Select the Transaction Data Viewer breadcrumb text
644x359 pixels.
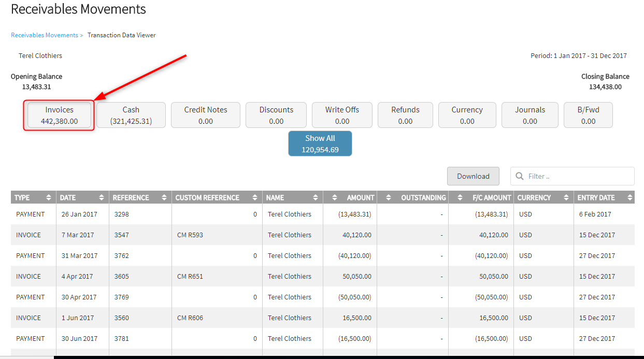pyautogui.click(x=122, y=35)
